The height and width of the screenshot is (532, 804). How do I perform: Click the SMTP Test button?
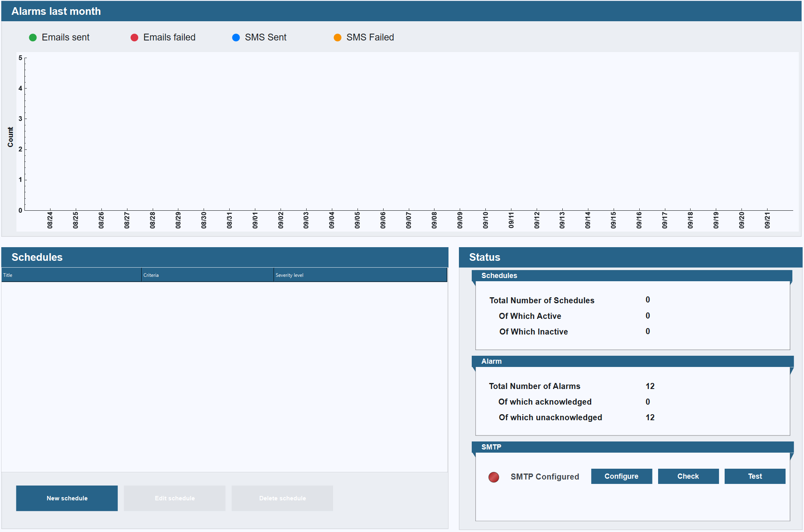click(x=755, y=476)
